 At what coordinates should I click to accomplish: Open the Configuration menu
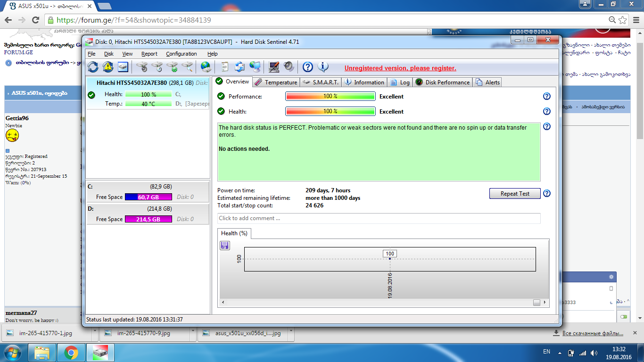182,54
